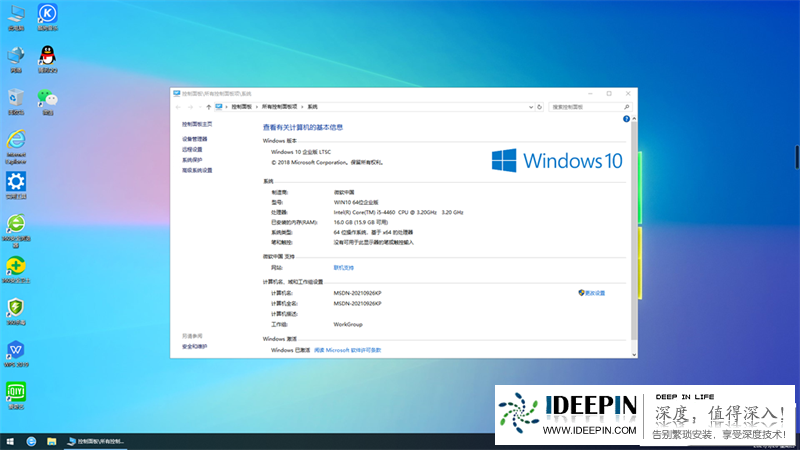800x450 pixels.
Task: Click the computer icon in address bar
Action: click(x=219, y=107)
